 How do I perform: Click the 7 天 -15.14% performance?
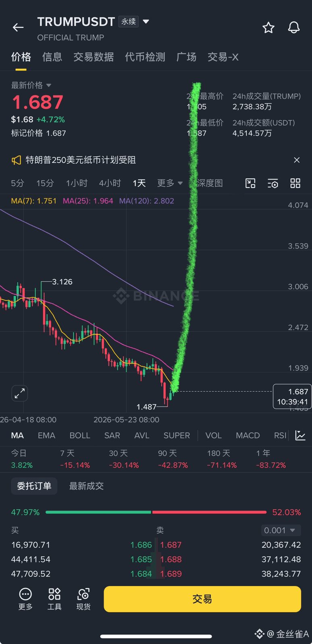pyautogui.click(x=75, y=459)
